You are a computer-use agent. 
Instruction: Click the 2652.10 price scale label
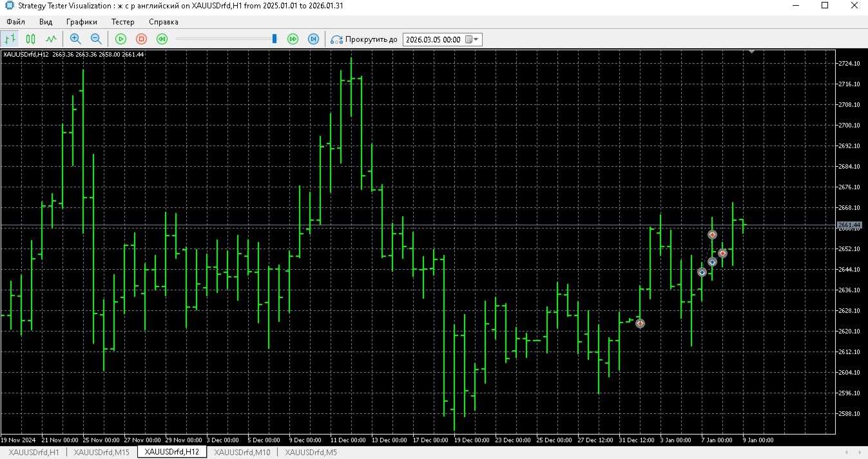click(x=849, y=248)
